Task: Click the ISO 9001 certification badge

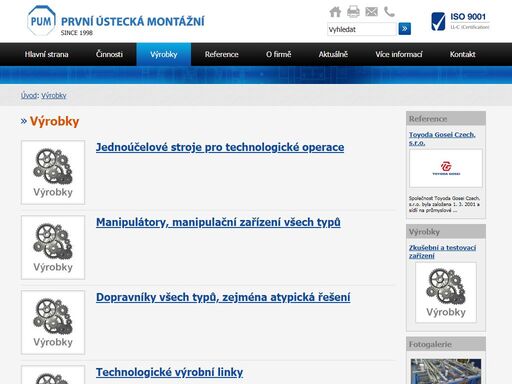Action: point(460,21)
